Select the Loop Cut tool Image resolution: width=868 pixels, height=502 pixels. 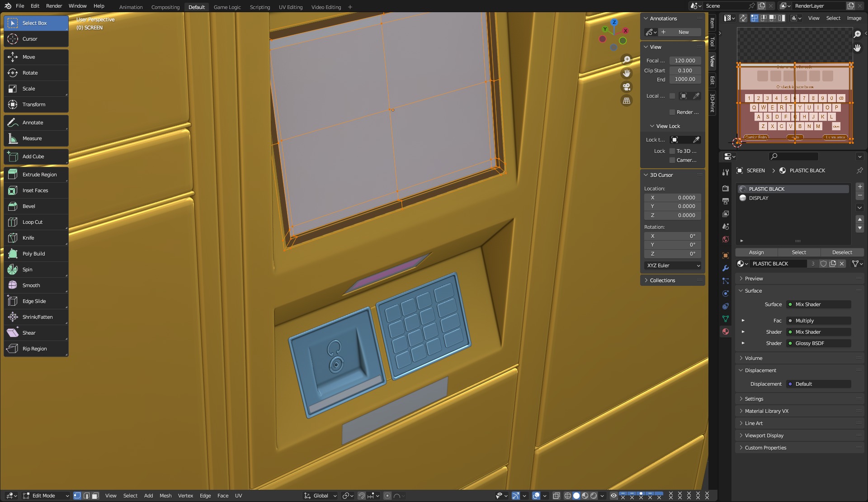click(x=36, y=222)
